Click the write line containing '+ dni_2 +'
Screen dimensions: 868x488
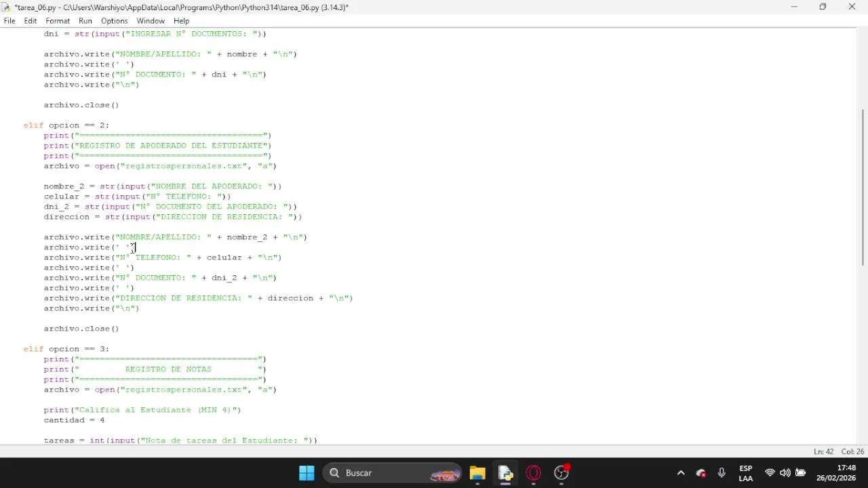coord(160,278)
